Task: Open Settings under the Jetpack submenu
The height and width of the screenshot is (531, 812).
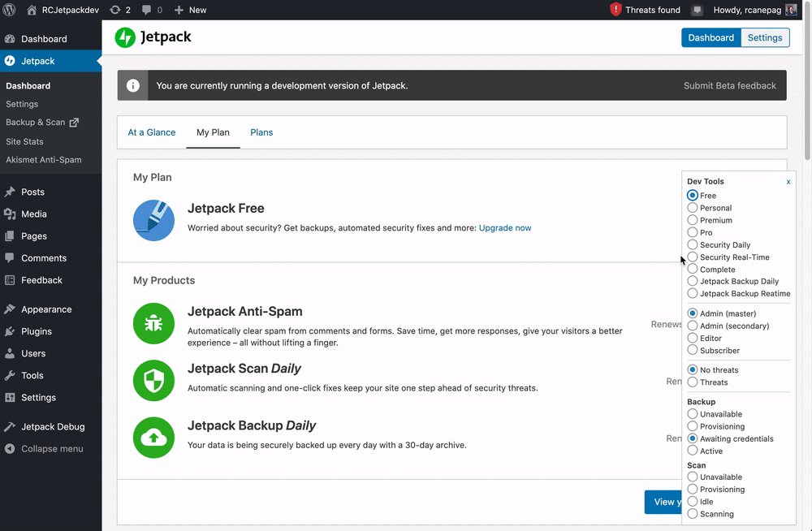Action: click(x=22, y=104)
